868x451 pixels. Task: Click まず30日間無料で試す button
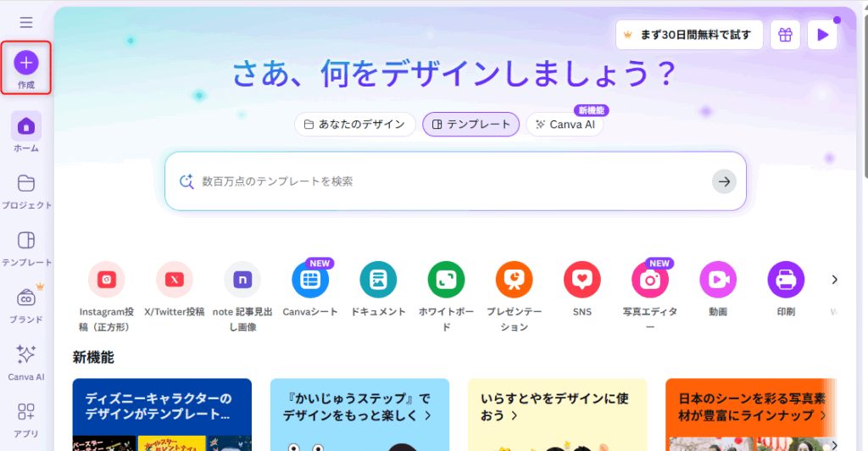click(689, 35)
